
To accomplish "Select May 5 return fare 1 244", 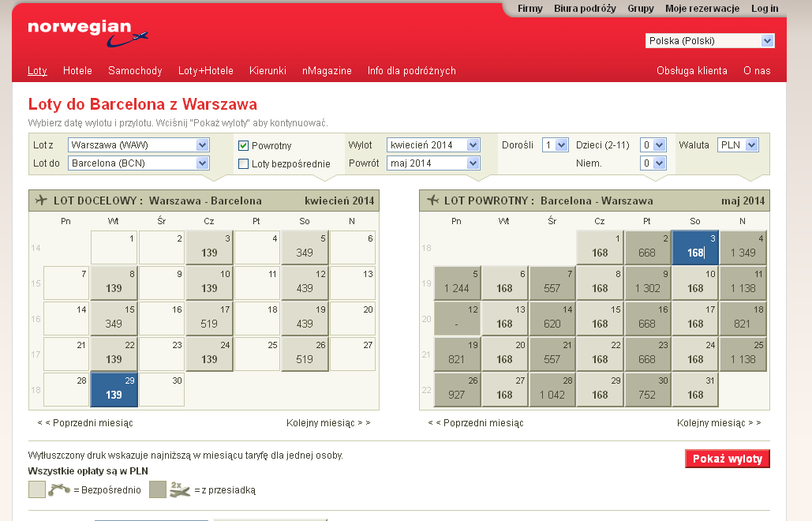I will (x=457, y=283).
